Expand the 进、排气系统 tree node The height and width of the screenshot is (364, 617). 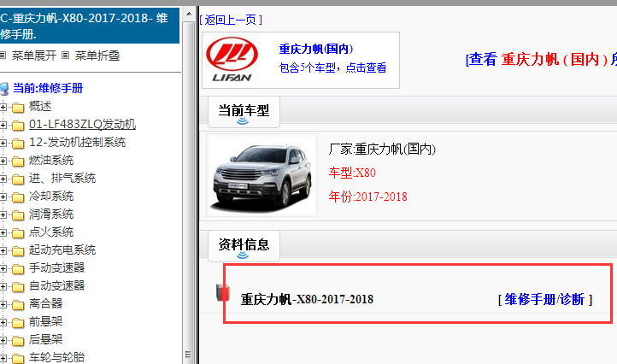coord(3,179)
